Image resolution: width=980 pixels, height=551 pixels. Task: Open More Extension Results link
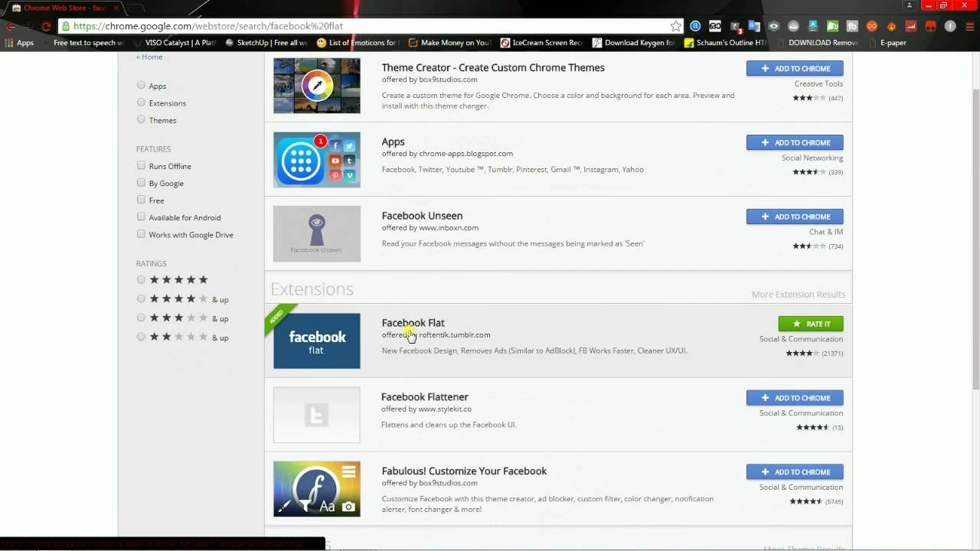pos(799,295)
